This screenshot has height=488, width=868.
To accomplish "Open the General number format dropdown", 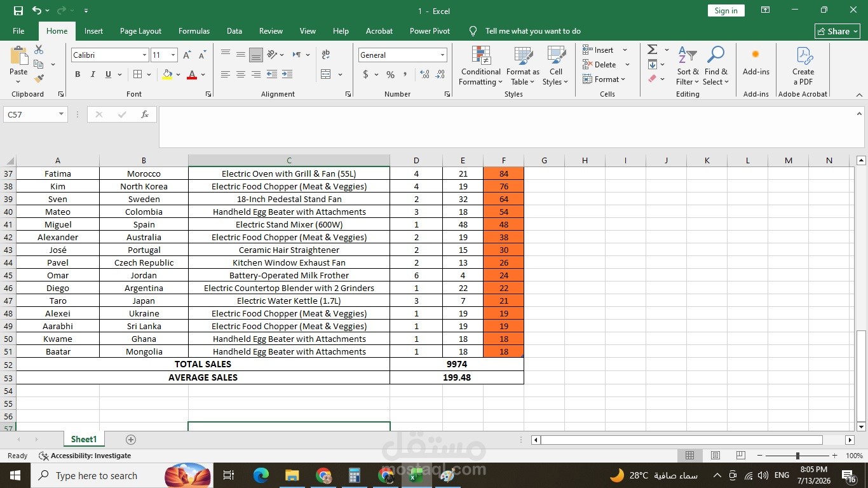I will 442,55.
